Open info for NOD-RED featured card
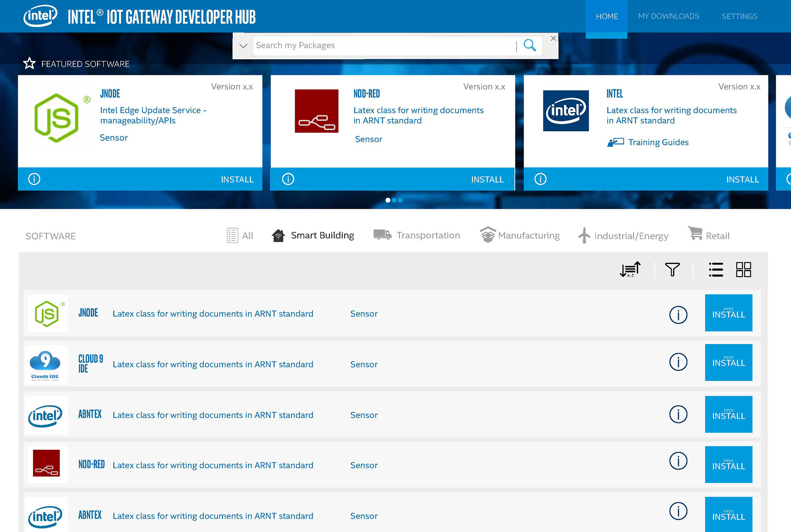The image size is (791, 532). click(288, 179)
